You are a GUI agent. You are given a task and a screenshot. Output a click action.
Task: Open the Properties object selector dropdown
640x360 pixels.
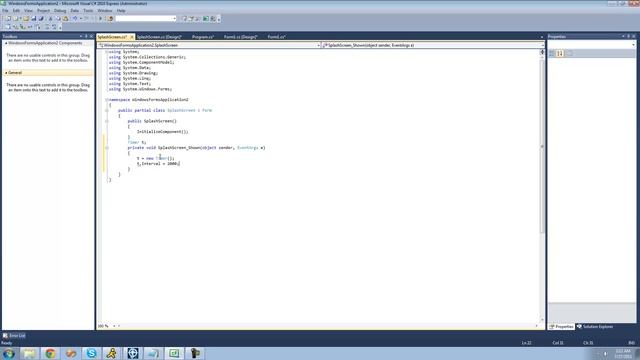coord(633,44)
